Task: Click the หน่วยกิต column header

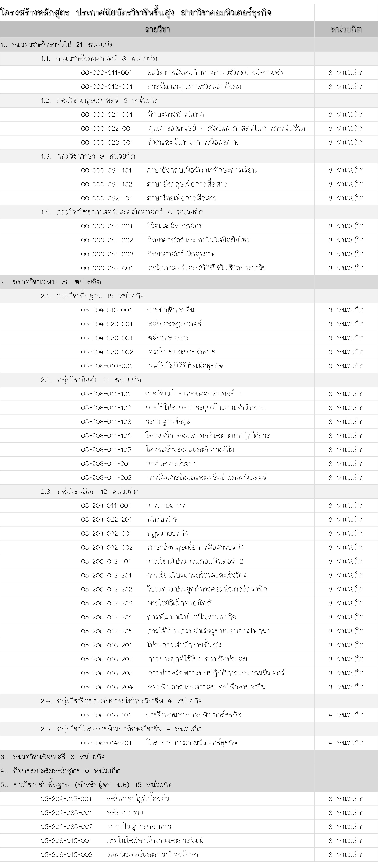Action: click(346, 29)
